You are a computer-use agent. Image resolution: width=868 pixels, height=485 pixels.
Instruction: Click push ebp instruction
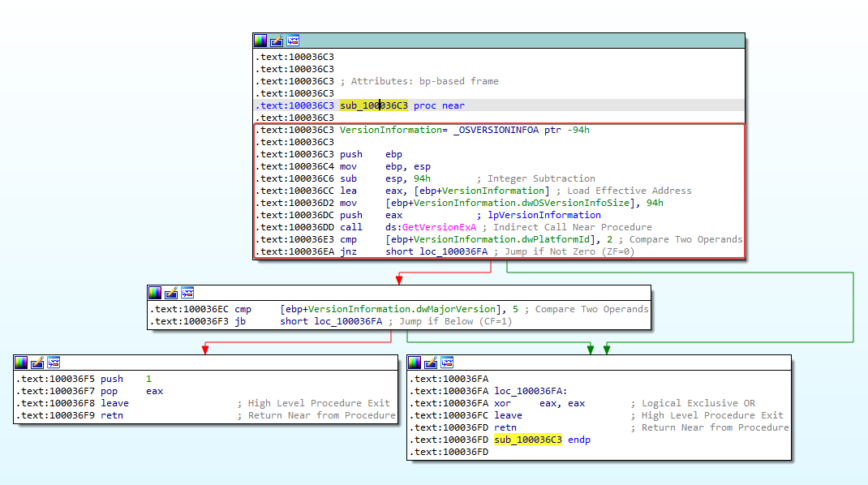[371, 154]
